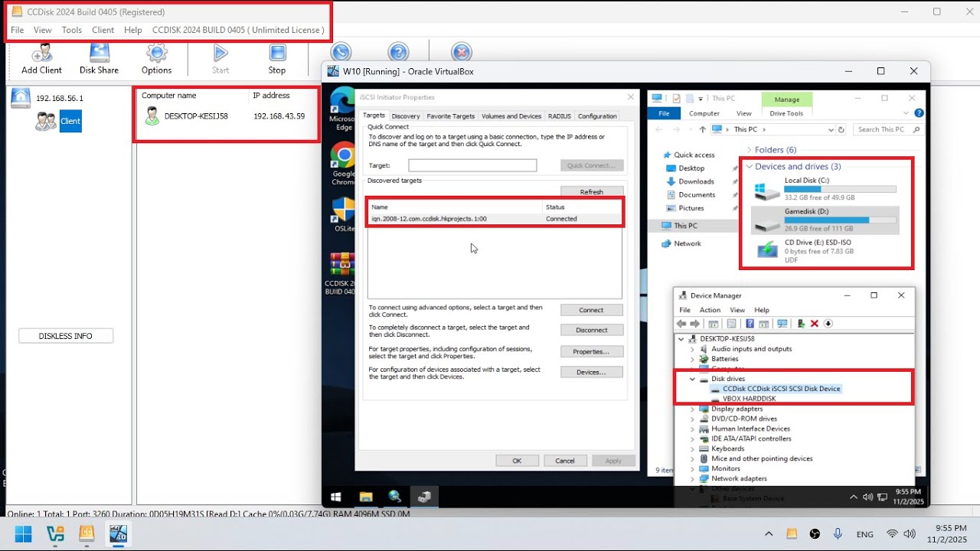Image resolution: width=980 pixels, height=551 pixels.
Task: Click the red X exit toolbar icon
Action: (x=461, y=51)
